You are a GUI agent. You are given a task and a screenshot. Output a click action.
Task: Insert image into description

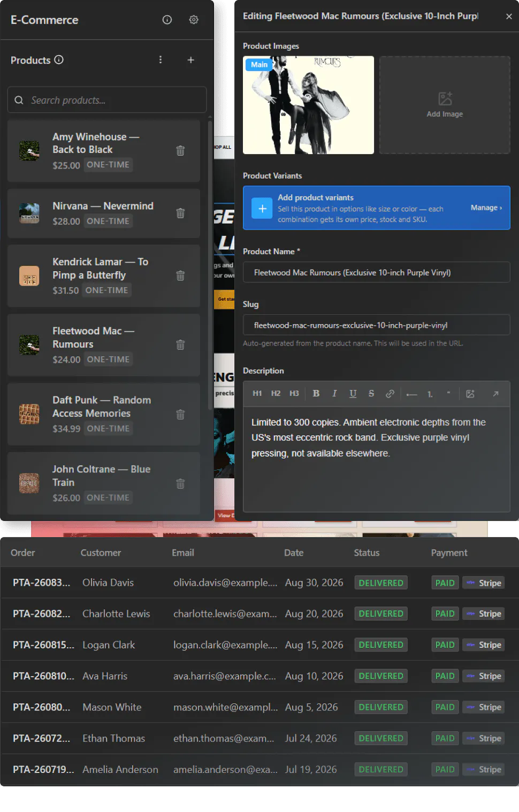(470, 394)
